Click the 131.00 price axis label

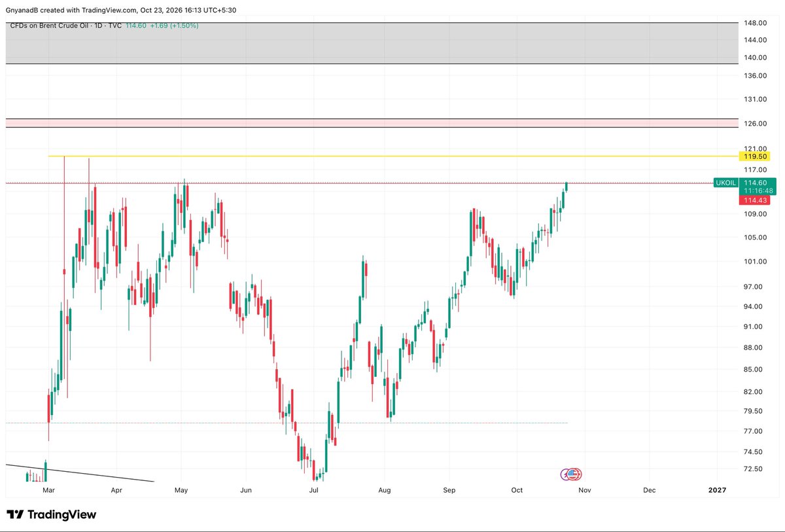[x=754, y=99]
